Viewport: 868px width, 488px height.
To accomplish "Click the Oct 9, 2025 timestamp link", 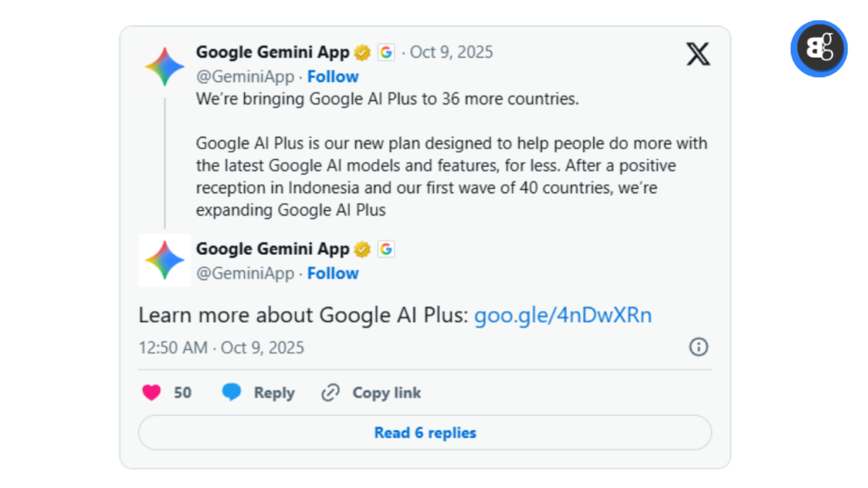I will [x=451, y=52].
